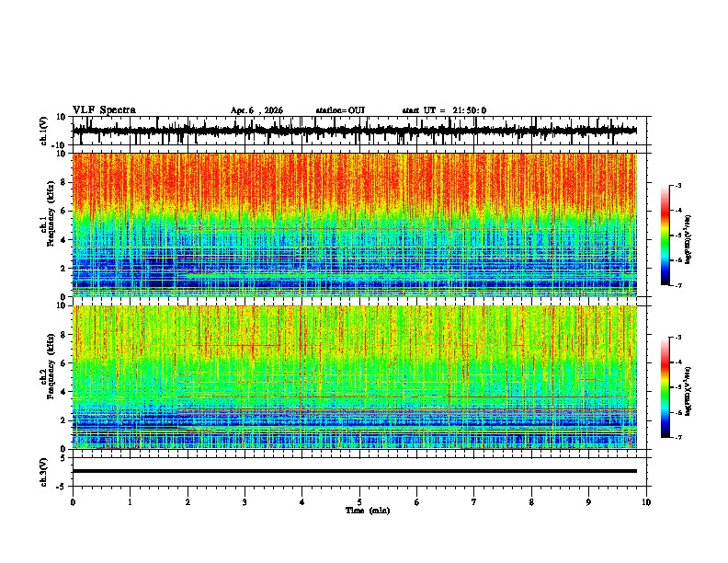The height and width of the screenshot is (563, 728).
Task: Select the date text "Apr. 6, 2026"
Action: click(256, 110)
